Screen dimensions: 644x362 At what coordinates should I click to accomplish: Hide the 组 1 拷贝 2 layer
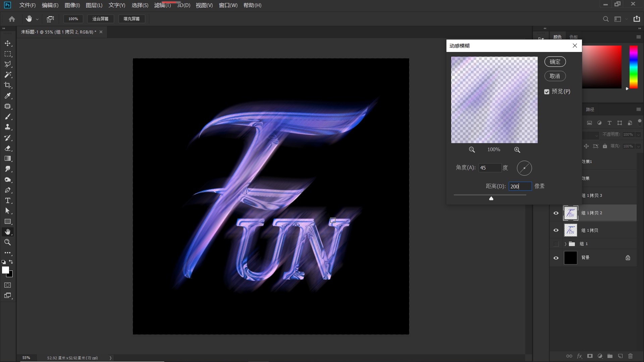556,213
